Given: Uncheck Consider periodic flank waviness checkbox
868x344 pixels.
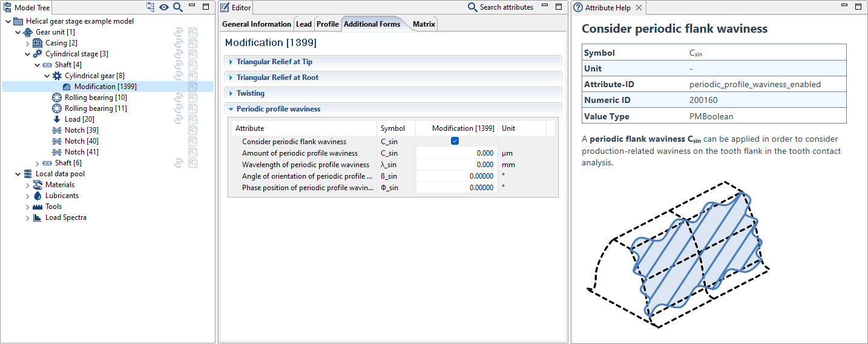Looking at the screenshot, I should point(455,141).
